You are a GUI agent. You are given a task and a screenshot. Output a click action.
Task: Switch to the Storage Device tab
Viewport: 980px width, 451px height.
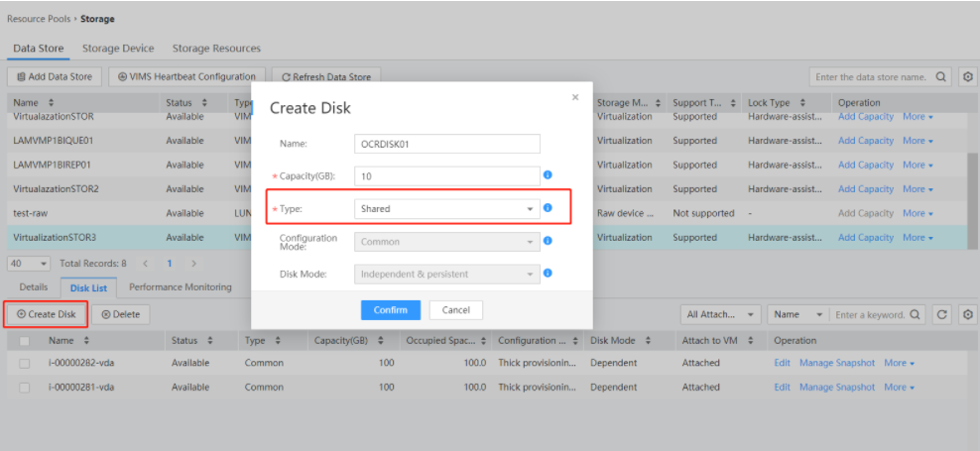click(x=118, y=49)
